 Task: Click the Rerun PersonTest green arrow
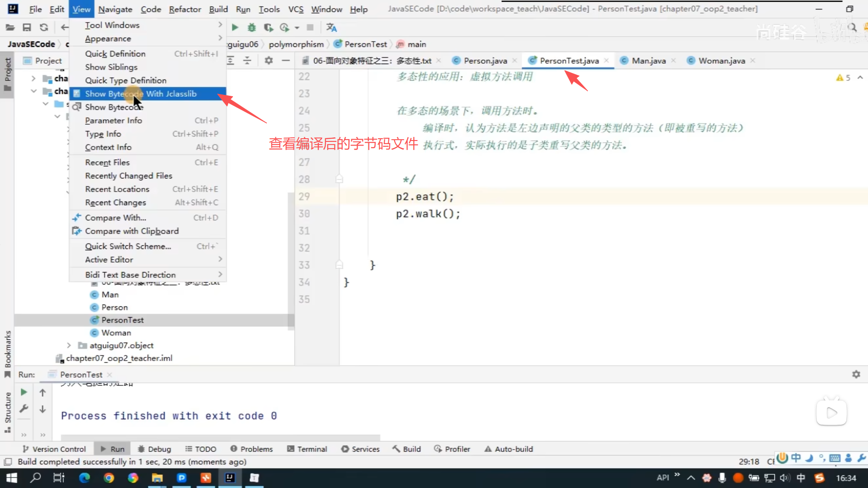(x=24, y=392)
